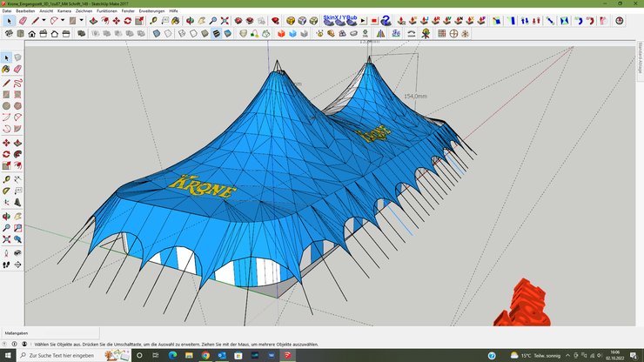Click the blue solid cube icon
The height and width of the screenshot is (362, 644).
coord(292,34)
